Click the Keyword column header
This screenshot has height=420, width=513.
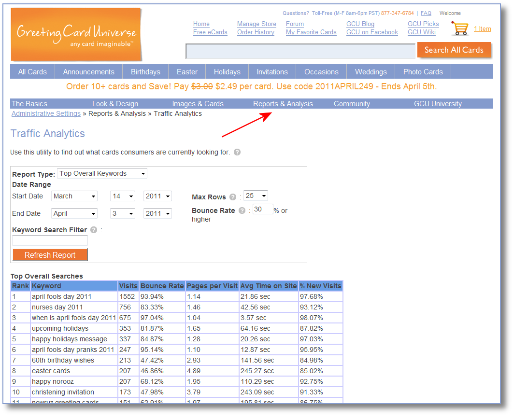(x=74, y=286)
